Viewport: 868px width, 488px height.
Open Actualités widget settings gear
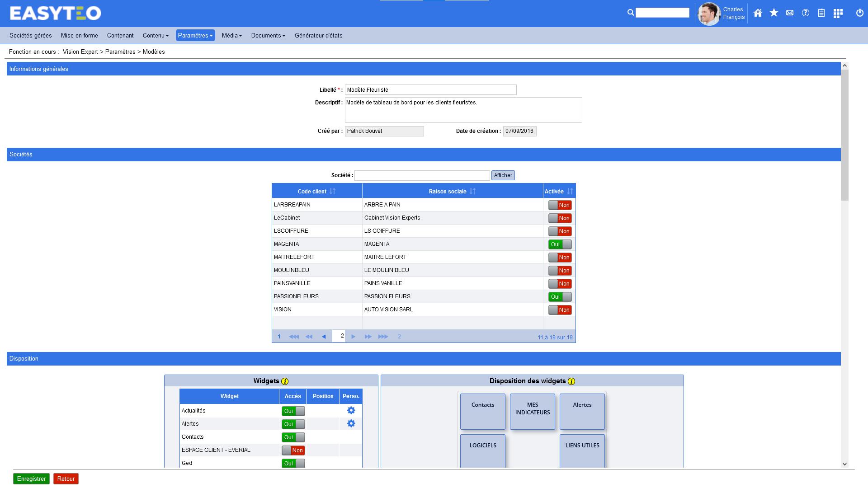351,410
